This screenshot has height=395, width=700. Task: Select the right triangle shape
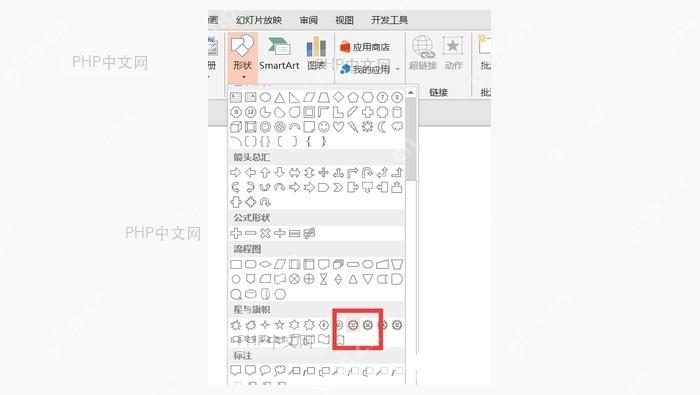[x=294, y=97]
